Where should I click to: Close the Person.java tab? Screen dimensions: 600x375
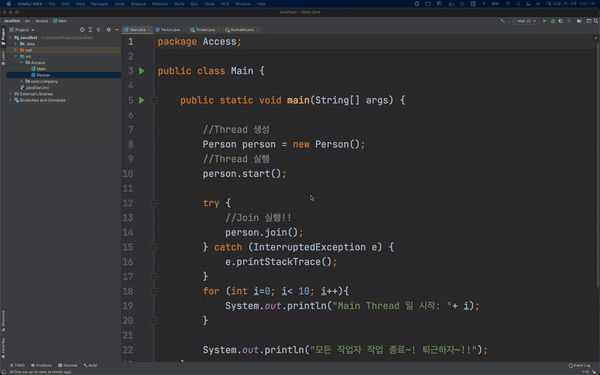(184, 30)
